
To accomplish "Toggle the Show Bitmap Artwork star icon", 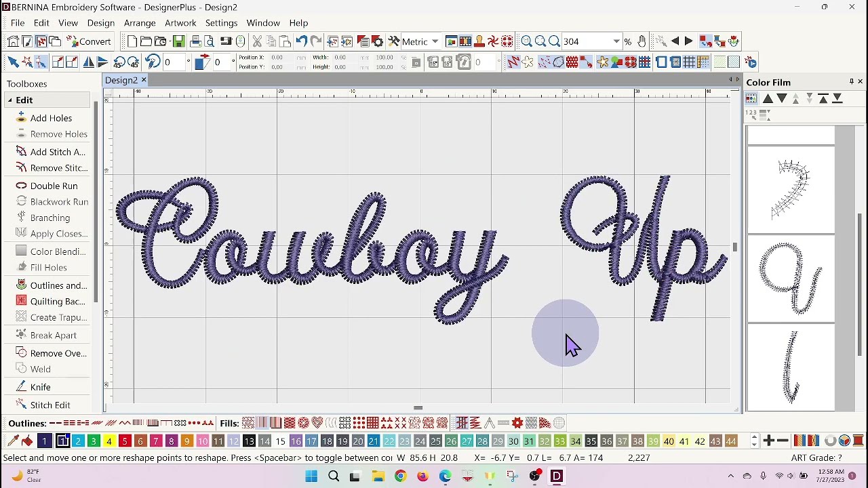I will (x=602, y=62).
